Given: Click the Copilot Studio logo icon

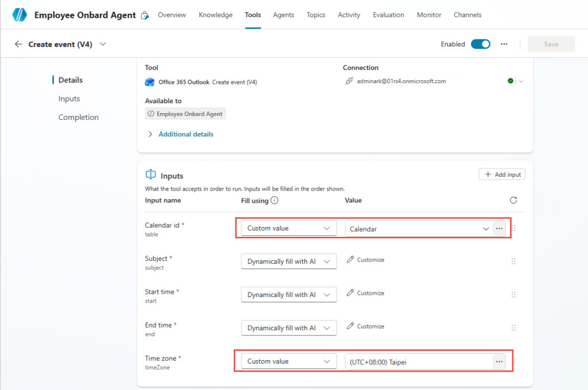Looking at the screenshot, I should pos(20,14).
